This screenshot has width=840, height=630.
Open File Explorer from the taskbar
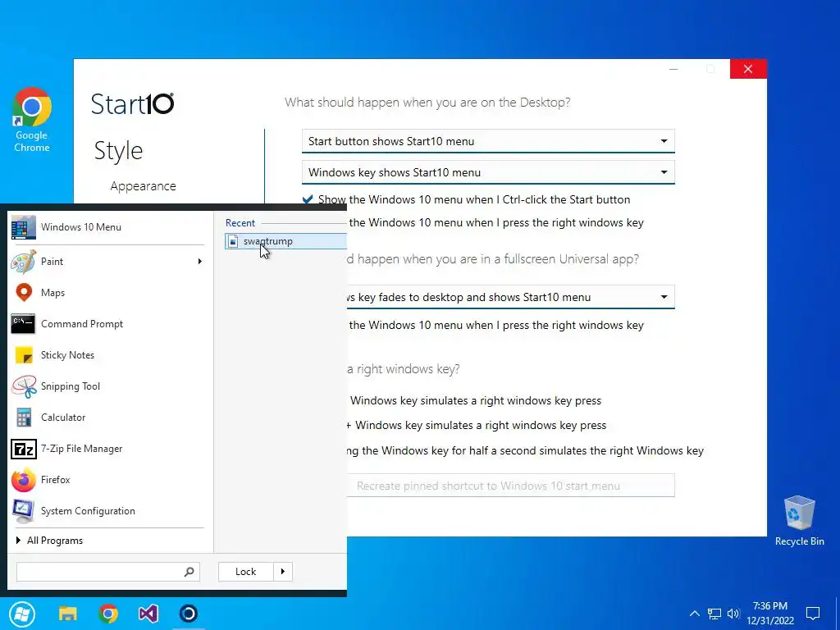pos(68,614)
